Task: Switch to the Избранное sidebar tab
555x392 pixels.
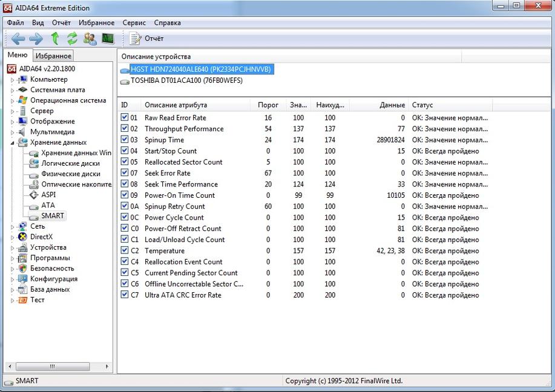Action: pyautogui.click(x=53, y=56)
